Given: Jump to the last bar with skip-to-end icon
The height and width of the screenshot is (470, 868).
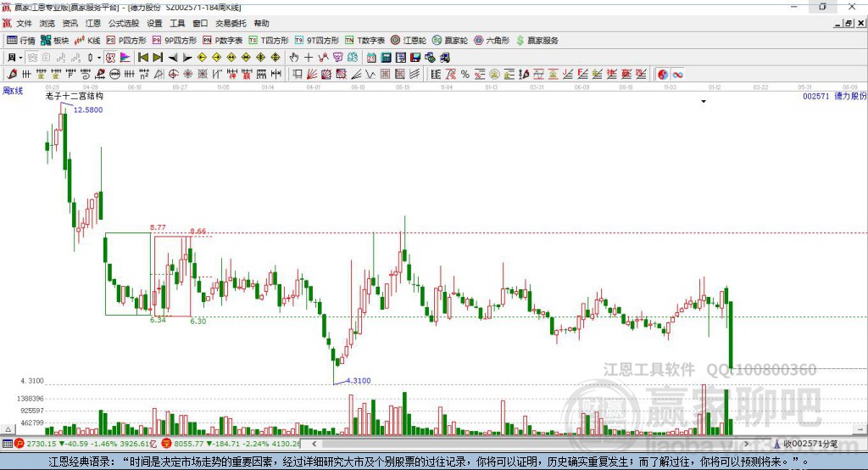Looking at the screenshot, I should (x=158, y=58).
